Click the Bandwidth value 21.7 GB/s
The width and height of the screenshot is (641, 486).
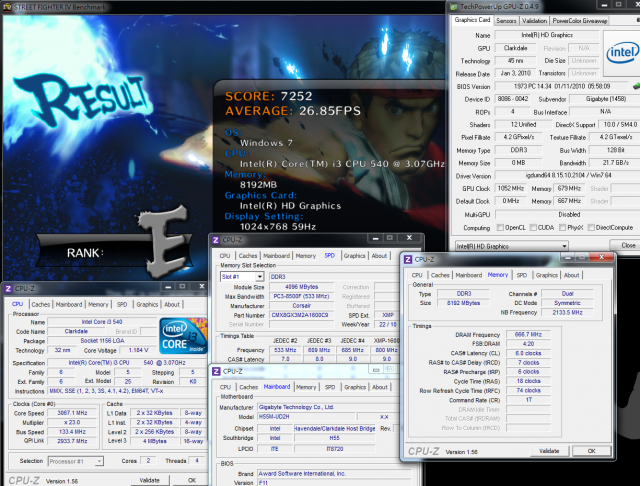[x=614, y=163]
